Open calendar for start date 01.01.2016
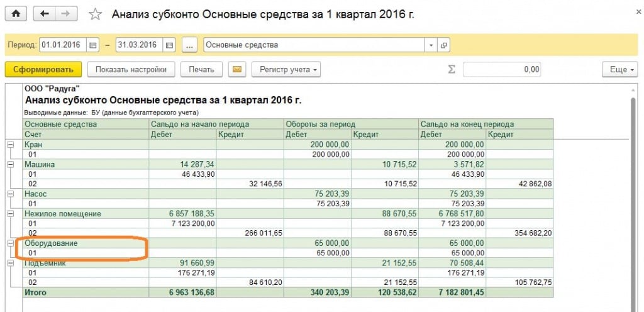Image resolution: width=644 pixels, height=312 pixels. tap(93, 45)
